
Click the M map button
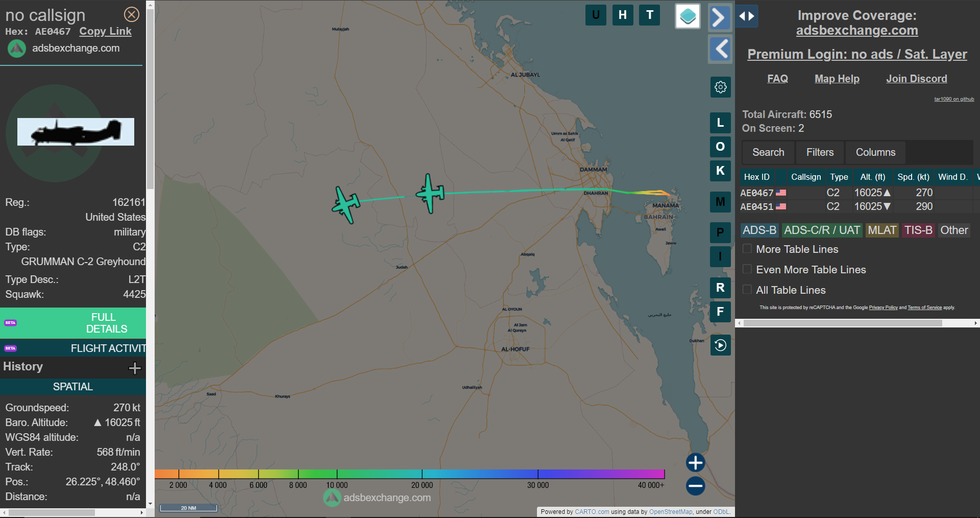tap(720, 202)
